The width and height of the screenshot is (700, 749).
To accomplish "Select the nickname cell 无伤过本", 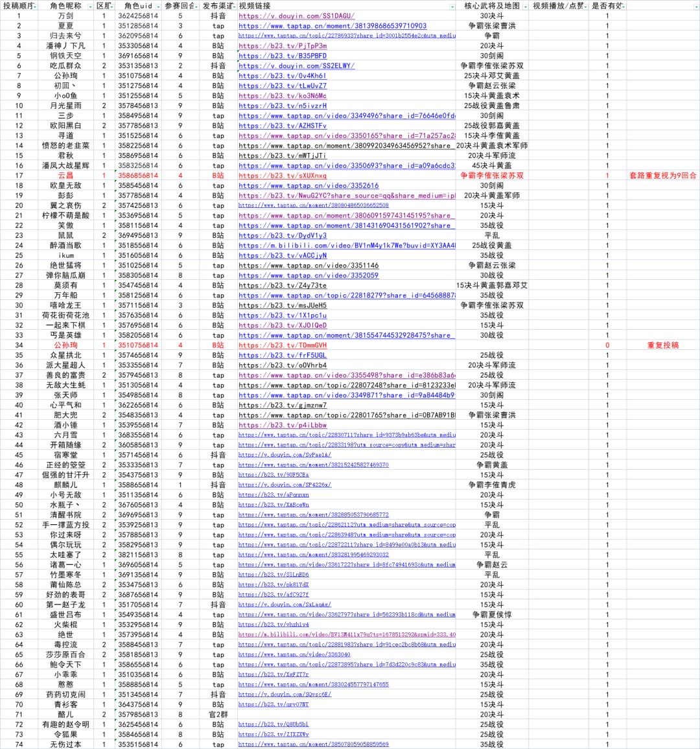I will click(65, 744).
